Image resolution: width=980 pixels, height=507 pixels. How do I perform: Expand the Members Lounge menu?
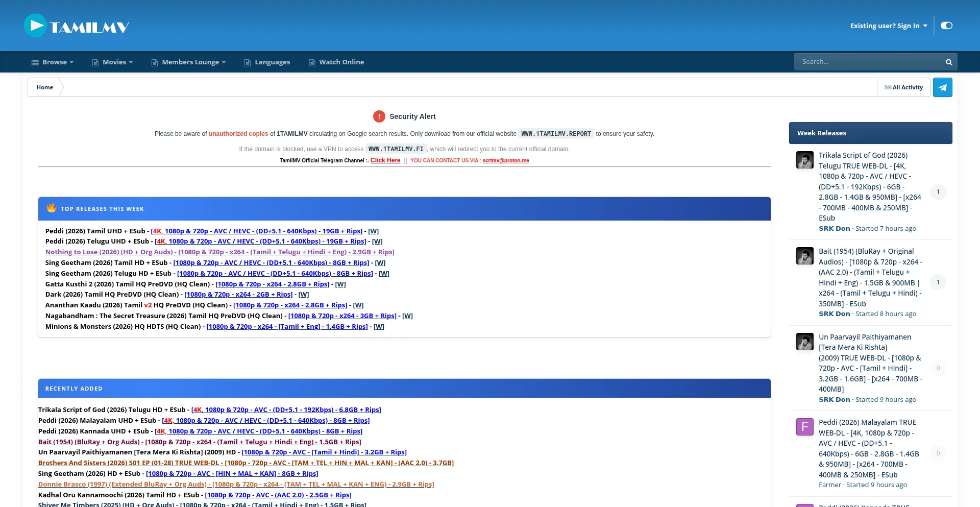[189, 62]
